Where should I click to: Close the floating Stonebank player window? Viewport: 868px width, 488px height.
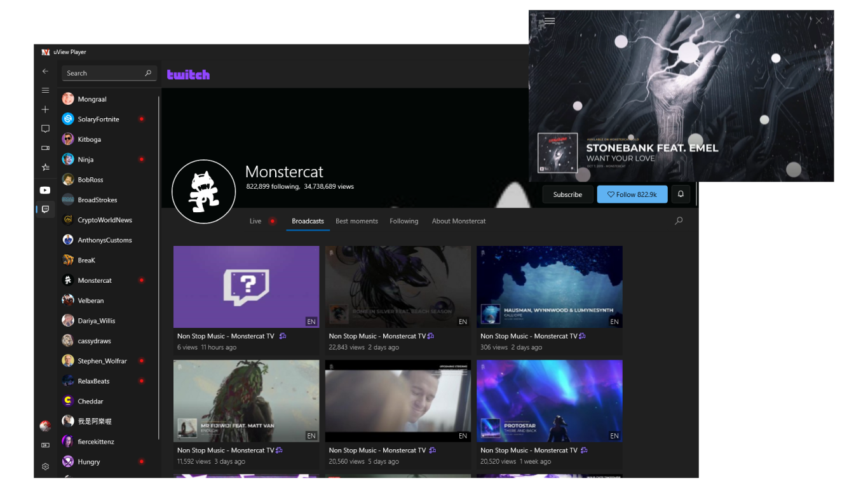[819, 21]
